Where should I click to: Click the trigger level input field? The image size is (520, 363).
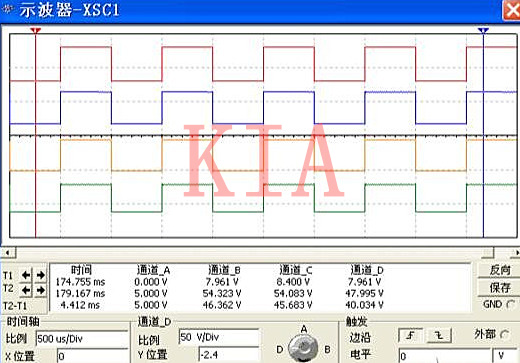coord(444,356)
